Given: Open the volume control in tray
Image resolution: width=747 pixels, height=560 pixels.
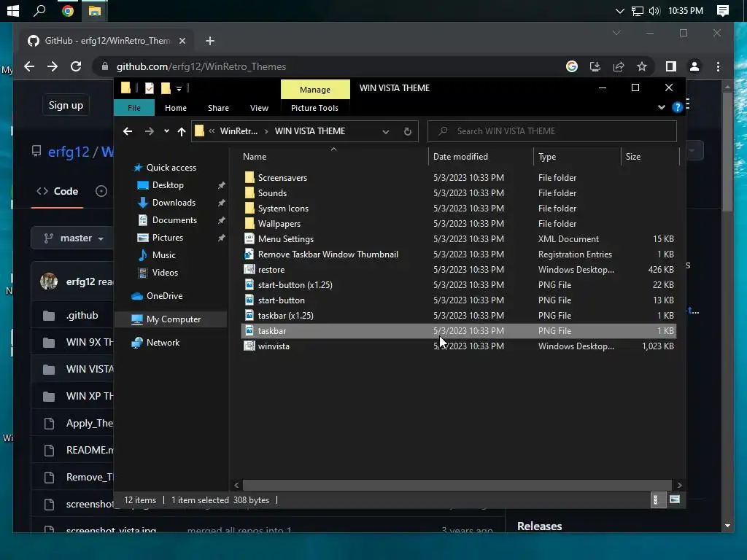Looking at the screenshot, I should tap(654, 10).
